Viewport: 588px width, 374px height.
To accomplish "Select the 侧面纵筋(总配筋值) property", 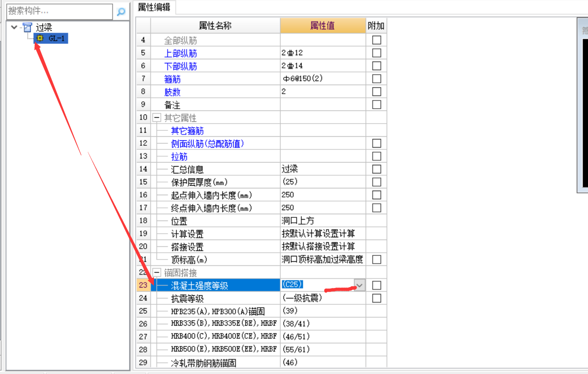I will 208,144.
